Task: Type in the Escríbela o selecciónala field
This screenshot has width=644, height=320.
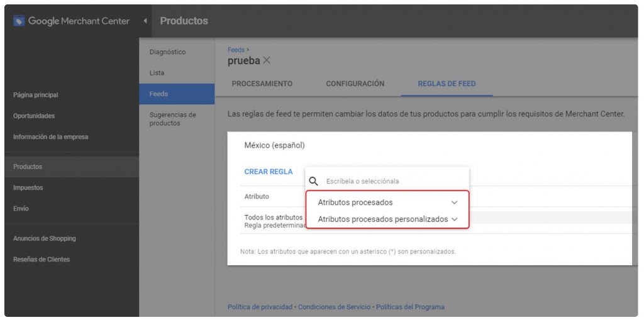Action: click(x=390, y=181)
